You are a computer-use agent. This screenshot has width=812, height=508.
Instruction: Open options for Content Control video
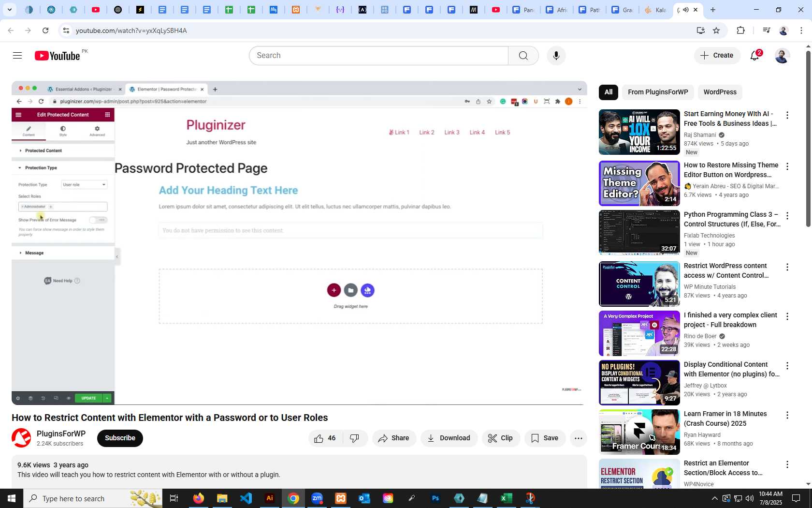point(787,267)
